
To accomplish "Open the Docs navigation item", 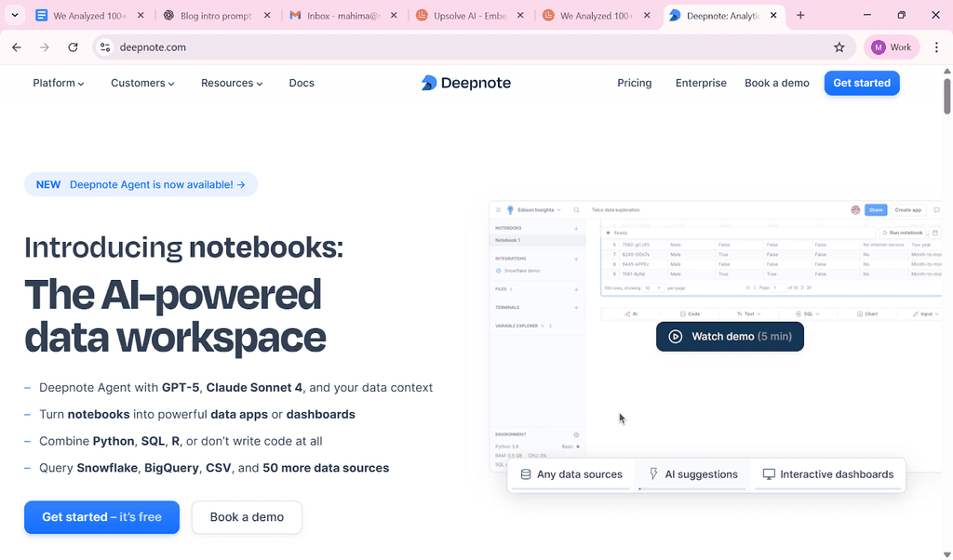I will [302, 83].
